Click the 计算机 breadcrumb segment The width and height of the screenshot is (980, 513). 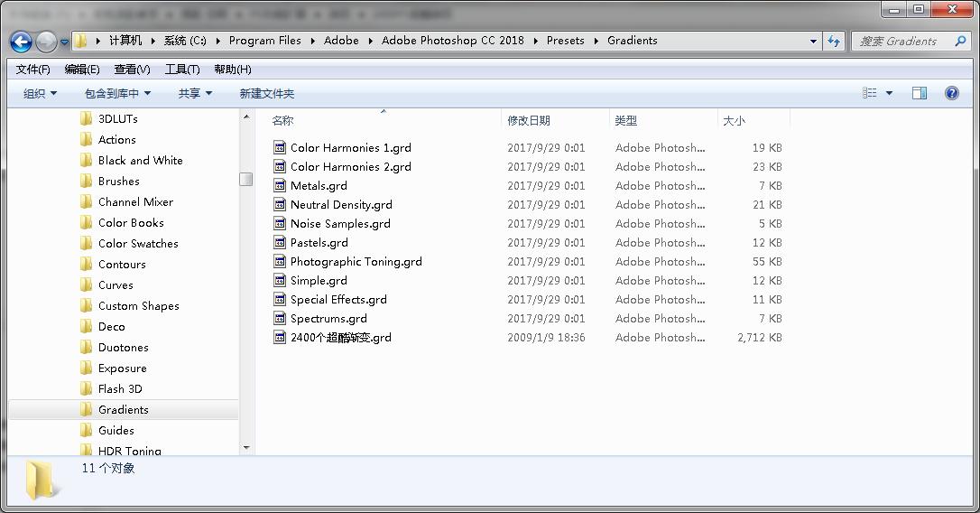click(125, 41)
